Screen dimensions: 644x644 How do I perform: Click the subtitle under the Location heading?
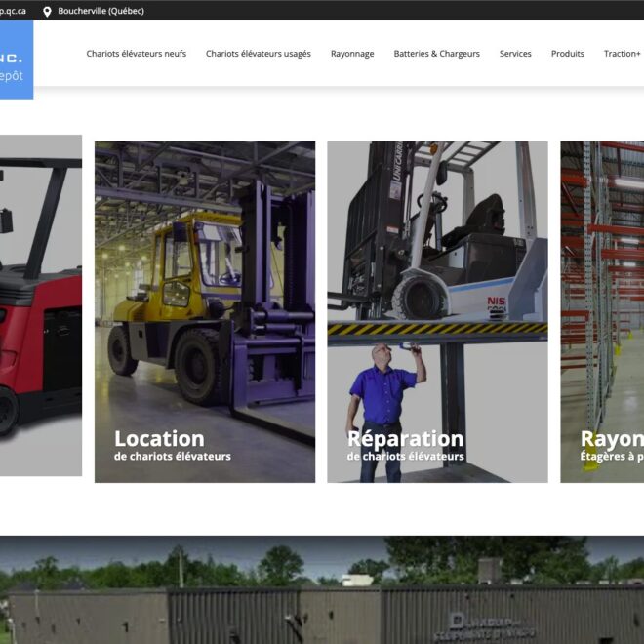(x=172, y=457)
